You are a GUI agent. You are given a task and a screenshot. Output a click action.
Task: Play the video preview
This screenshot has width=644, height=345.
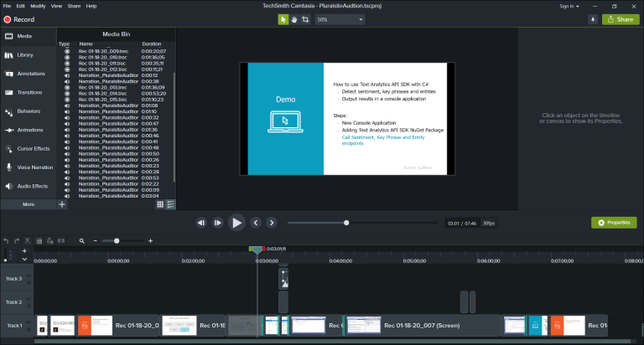coord(236,223)
